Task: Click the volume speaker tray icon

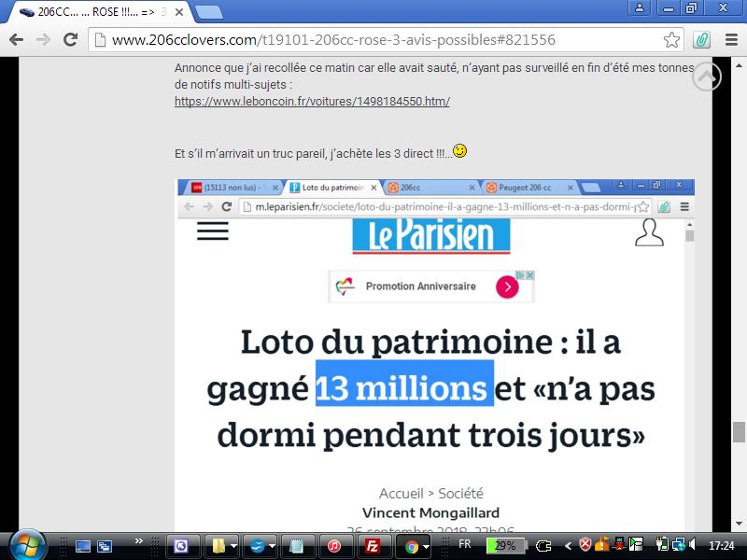Action: point(692,544)
